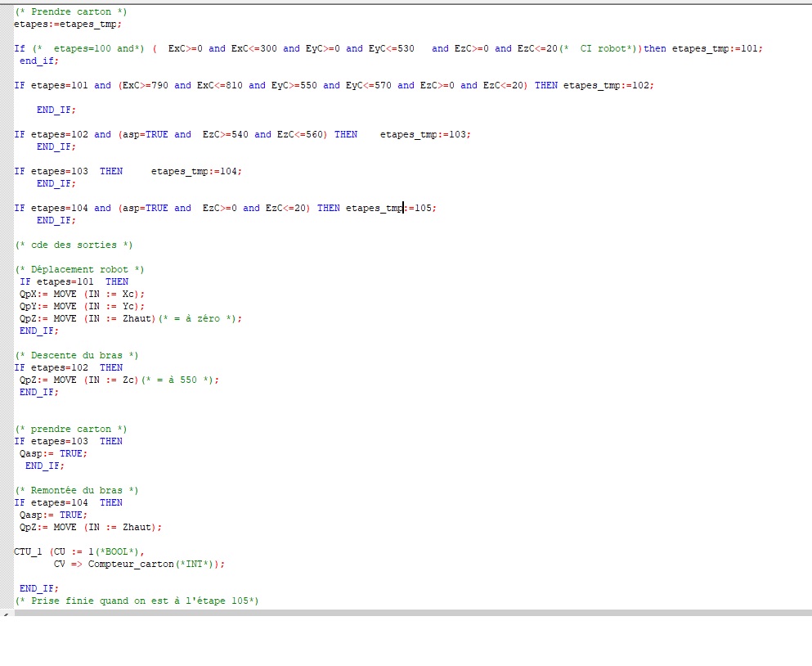This screenshot has width=812, height=666.
Task: Click the left scroll arrow of the horizontal scrollbar
Action: [7, 612]
